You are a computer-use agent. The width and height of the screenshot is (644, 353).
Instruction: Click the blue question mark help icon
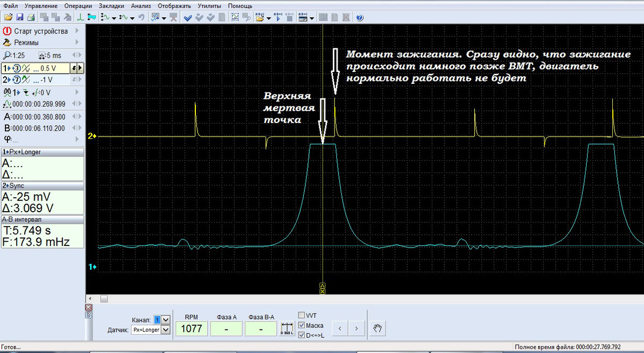pos(359,18)
